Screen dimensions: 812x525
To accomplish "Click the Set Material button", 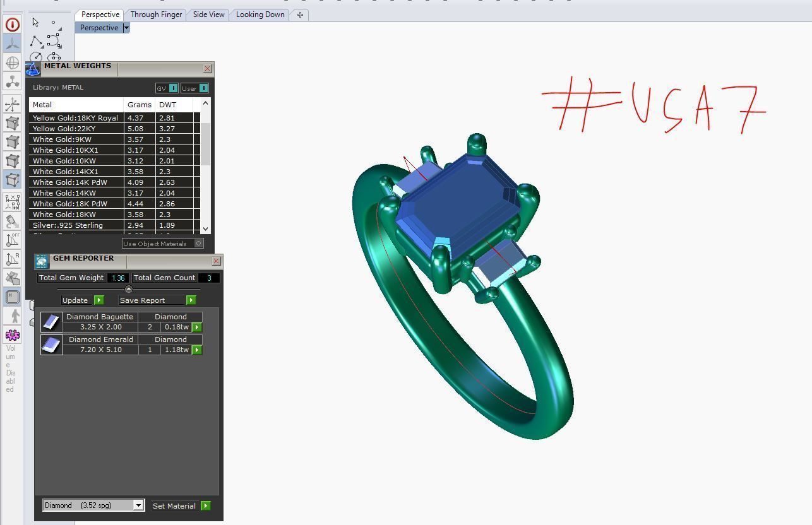I will tap(174, 506).
